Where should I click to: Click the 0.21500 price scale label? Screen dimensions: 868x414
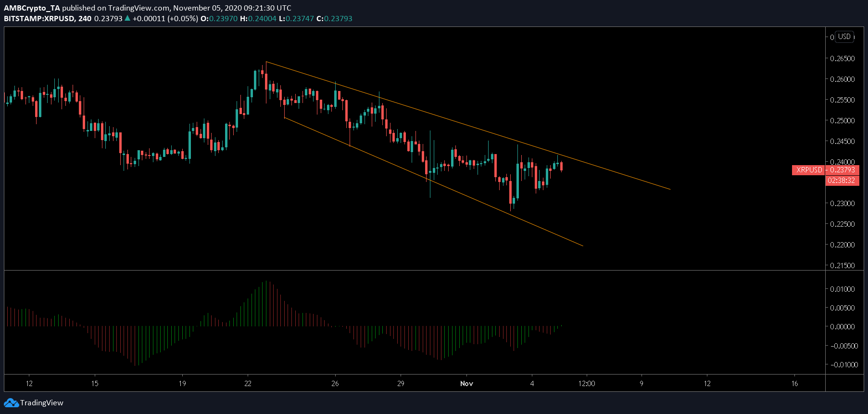coord(842,265)
